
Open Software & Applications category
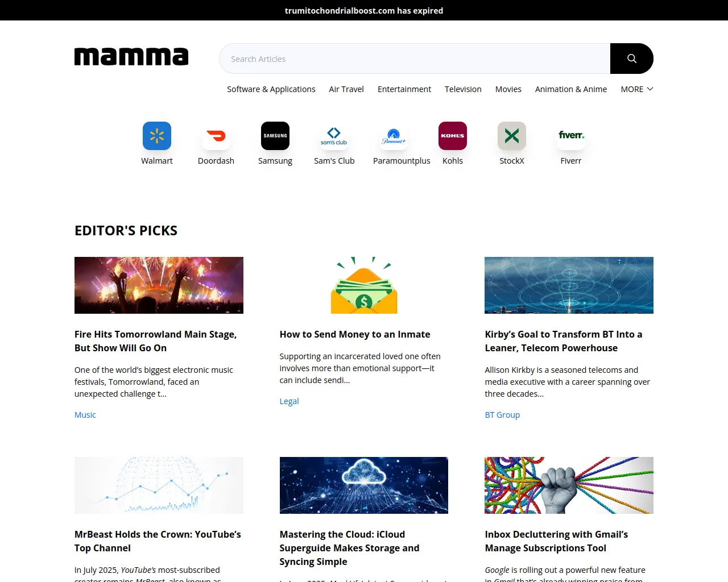point(271,89)
